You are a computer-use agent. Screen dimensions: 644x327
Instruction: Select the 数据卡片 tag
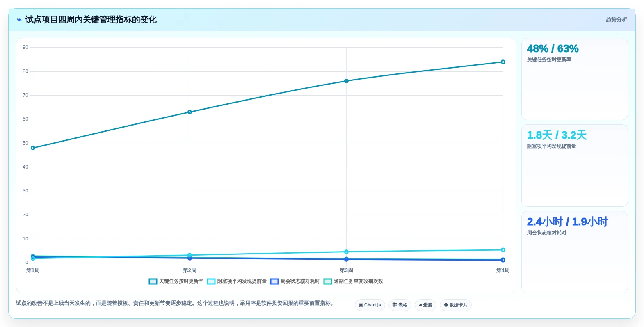pyautogui.click(x=456, y=305)
